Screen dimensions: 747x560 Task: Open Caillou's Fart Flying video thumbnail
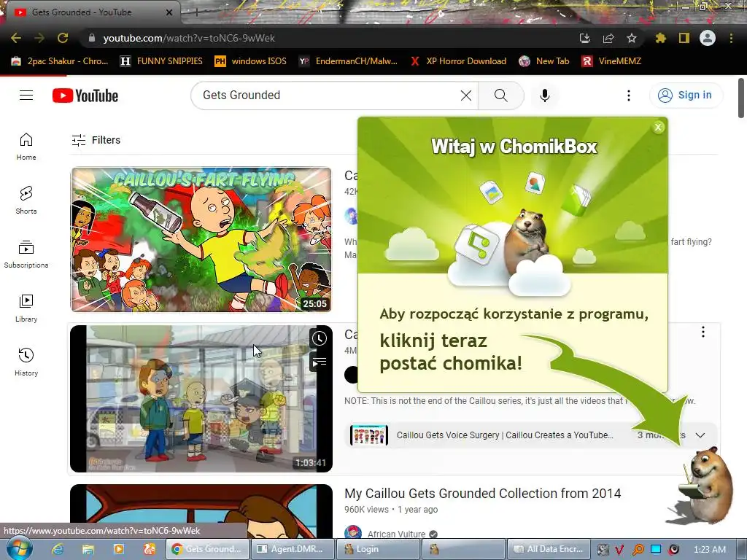pyautogui.click(x=201, y=239)
